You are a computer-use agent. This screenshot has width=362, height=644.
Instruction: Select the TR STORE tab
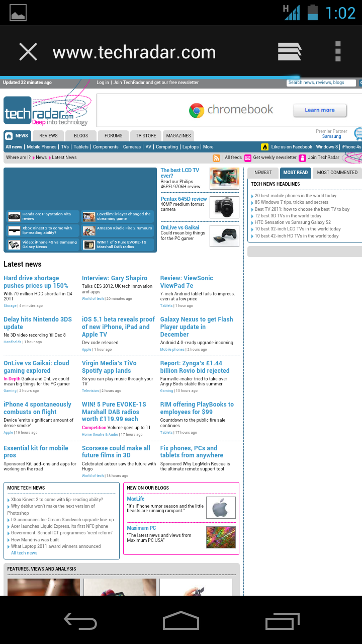[x=146, y=136]
